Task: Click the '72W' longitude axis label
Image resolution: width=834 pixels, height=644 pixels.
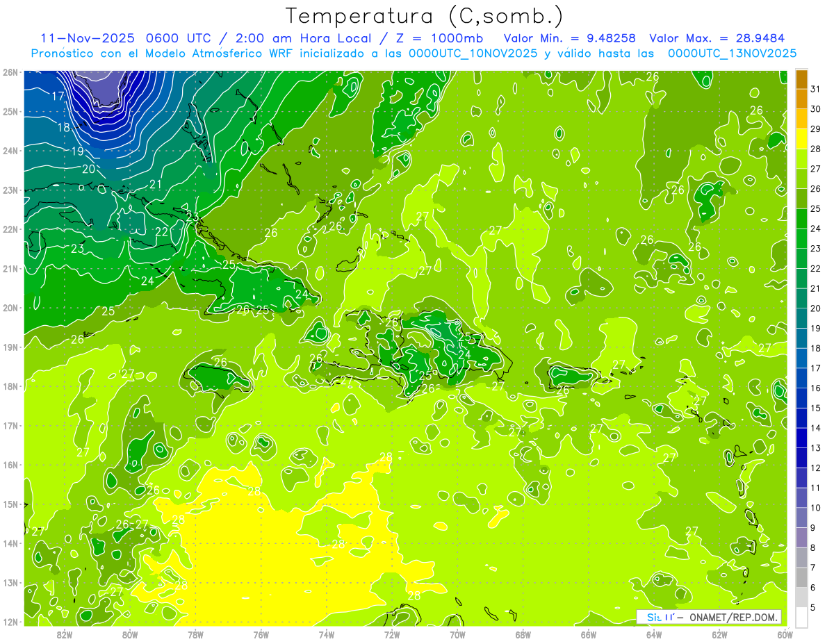Action: coord(392,634)
